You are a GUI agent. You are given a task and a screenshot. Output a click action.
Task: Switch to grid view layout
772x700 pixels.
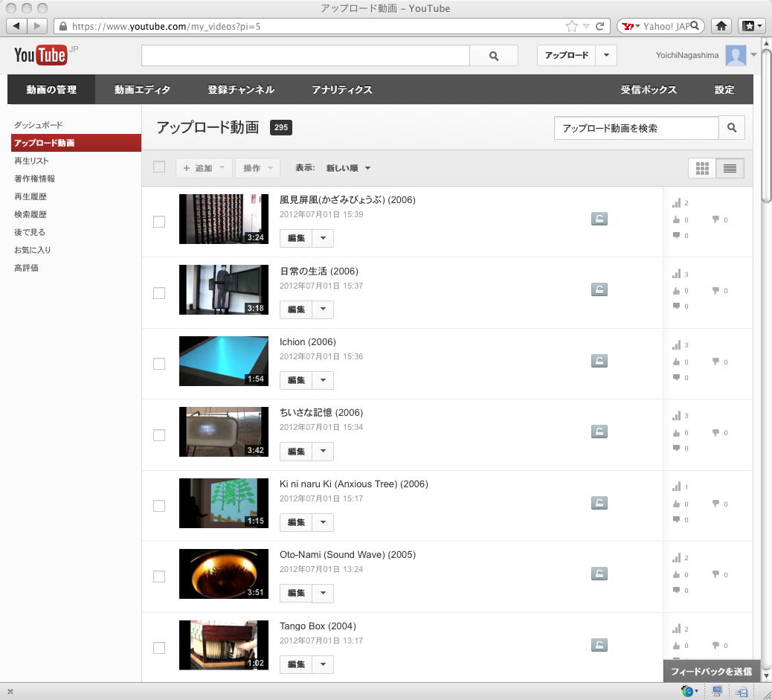[702, 168]
